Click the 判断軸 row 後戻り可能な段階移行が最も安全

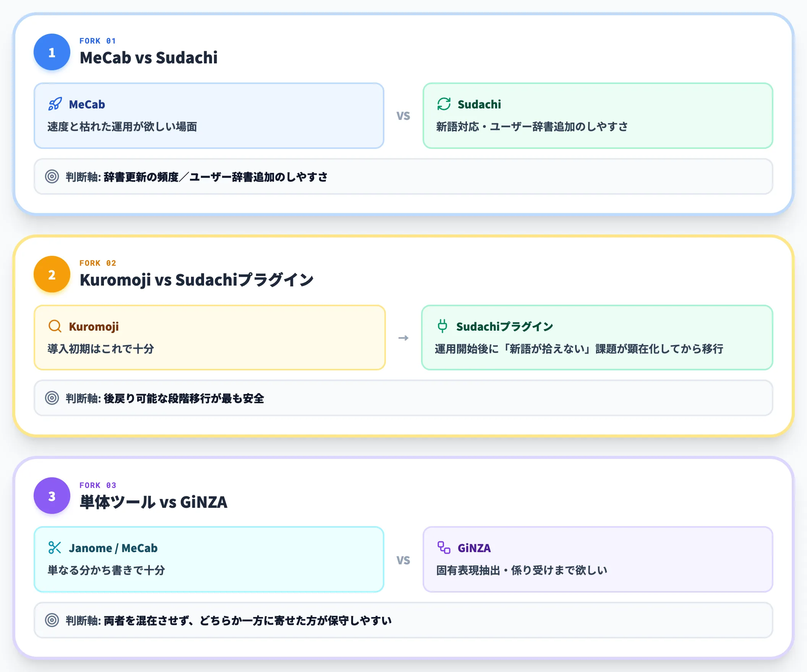point(403,398)
